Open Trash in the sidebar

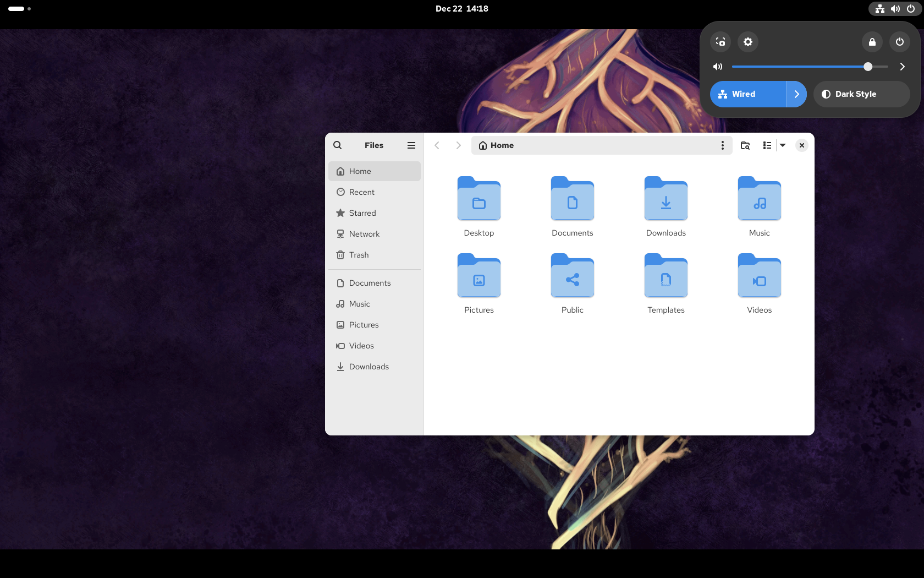point(375,255)
